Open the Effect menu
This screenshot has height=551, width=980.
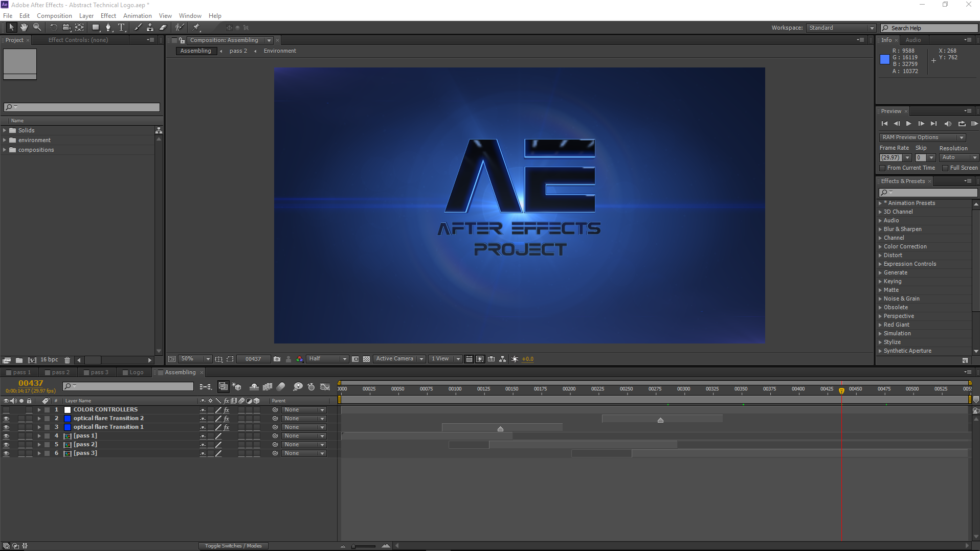pos(108,16)
